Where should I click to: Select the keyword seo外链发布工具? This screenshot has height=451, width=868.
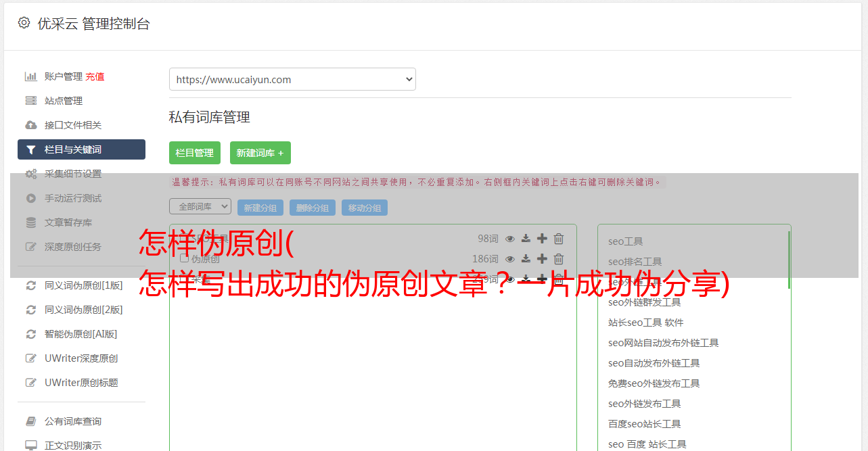(x=645, y=404)
